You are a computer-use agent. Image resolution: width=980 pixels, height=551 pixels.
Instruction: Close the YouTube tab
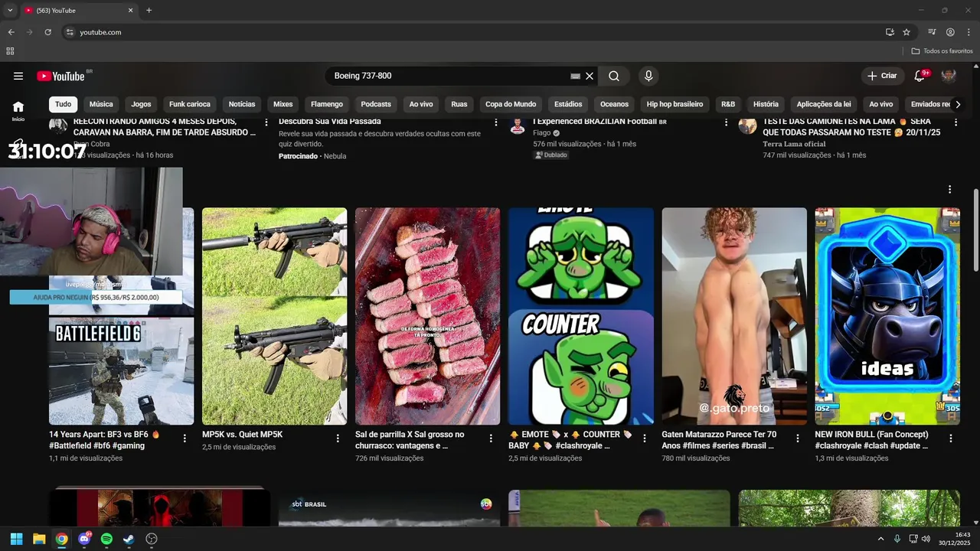(x=130, y=11)
